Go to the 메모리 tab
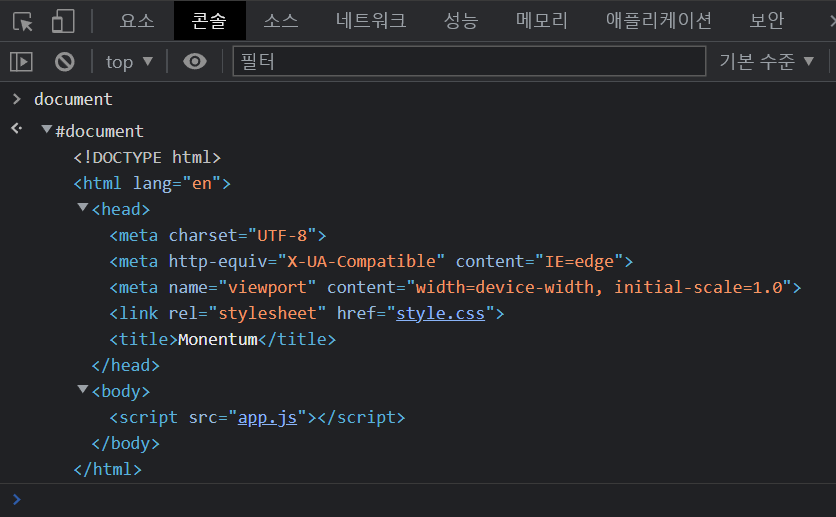 click(x=541, y=21)
